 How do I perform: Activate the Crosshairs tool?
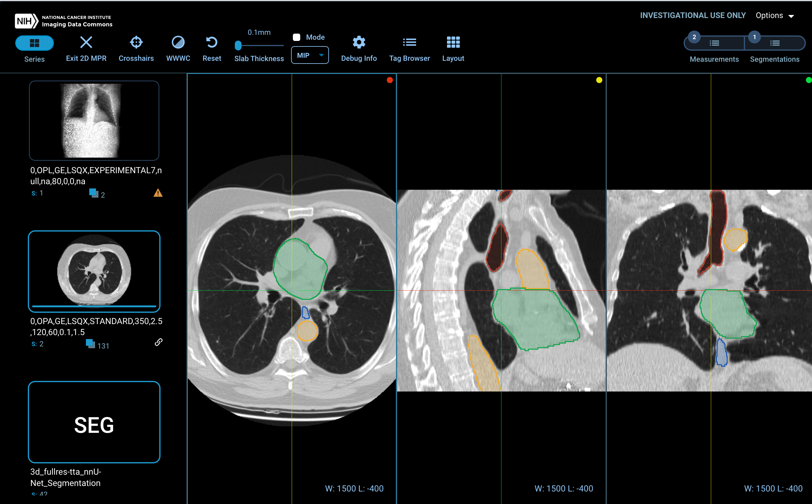point(136,42)
